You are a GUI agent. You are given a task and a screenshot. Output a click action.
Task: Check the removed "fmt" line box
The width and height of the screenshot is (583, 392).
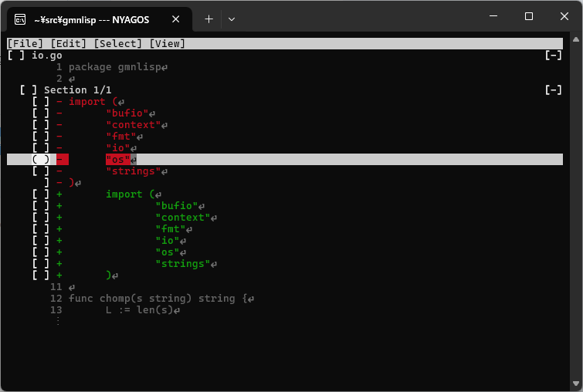(40, 136)
